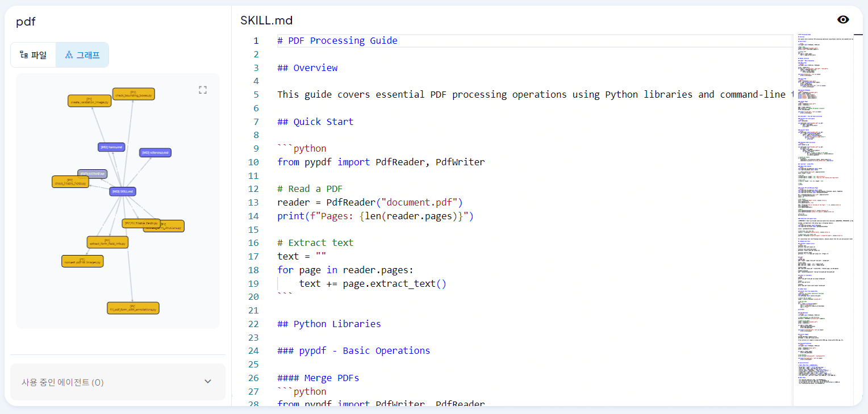Select the check_bounding_boxes.py graph node
The height and width of the screenshot is (414, 868).
[x=133, y=94]
